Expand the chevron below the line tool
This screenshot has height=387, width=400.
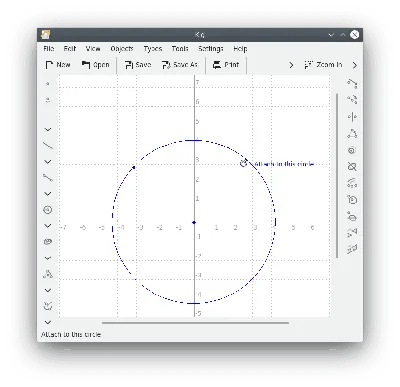click(48, 162)
